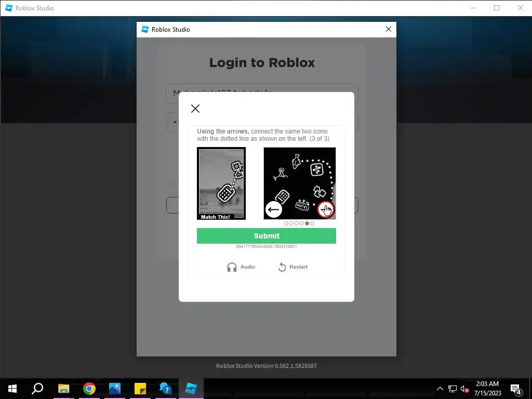
Task: Click the left arrow in the puzzle image
Action: 273,209
